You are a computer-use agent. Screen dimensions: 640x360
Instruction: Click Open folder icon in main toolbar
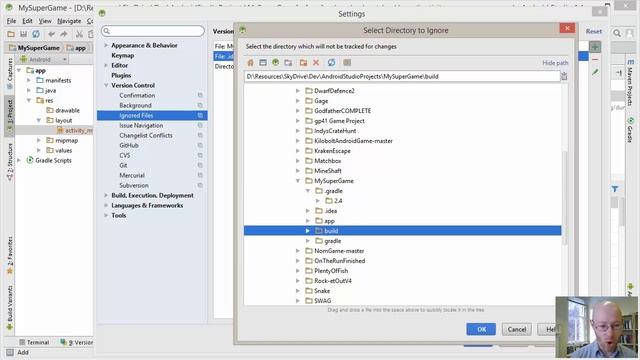coord(11,34)
